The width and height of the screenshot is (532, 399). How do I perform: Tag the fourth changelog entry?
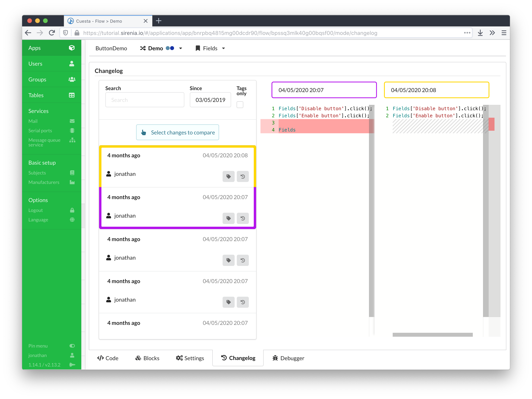point(229,302)
